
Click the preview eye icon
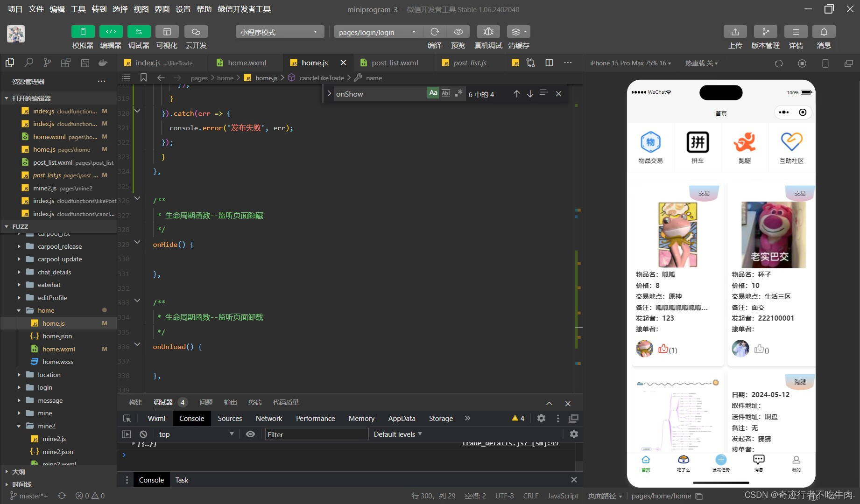[458, 32]
